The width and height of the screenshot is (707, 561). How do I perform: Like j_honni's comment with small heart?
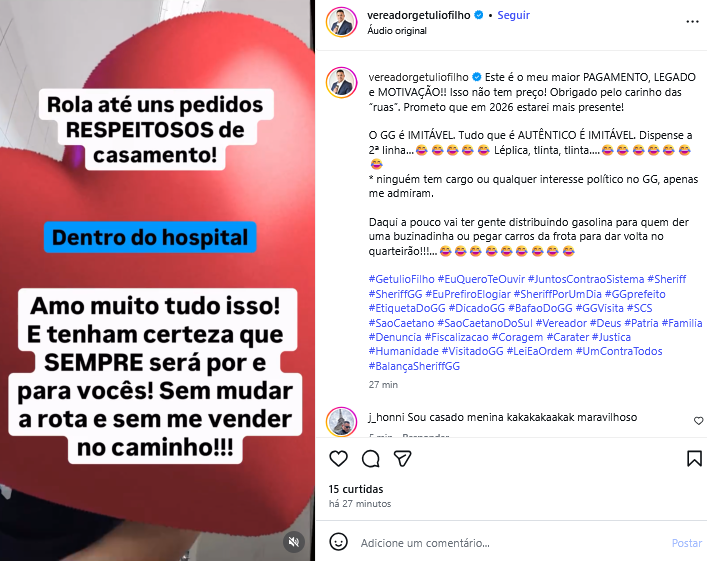coord(698,421)
